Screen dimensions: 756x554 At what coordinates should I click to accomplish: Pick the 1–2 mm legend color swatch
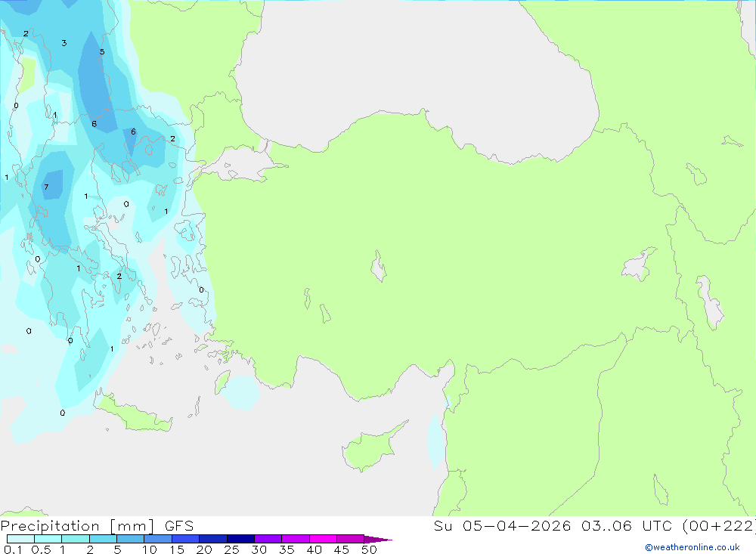(x=76, y=539)
